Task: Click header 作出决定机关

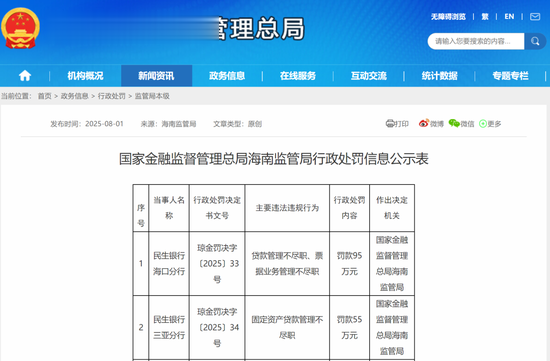Action: point(392,208)
